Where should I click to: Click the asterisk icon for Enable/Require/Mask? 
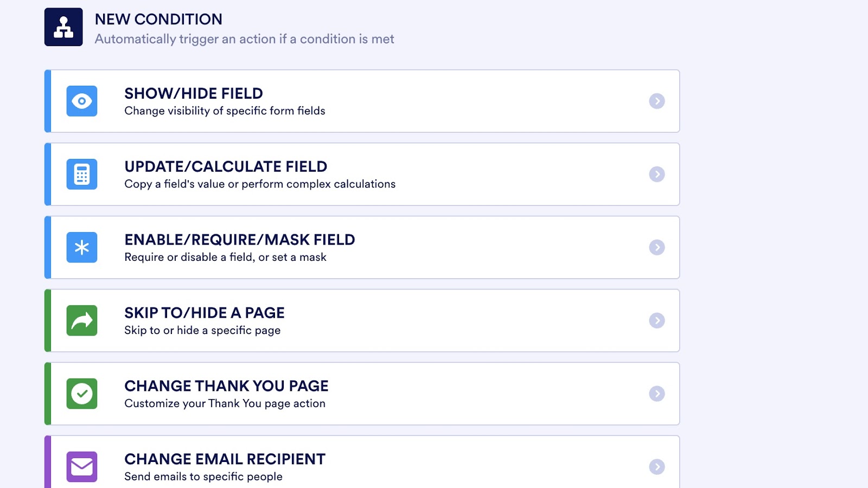pyautogui.click(x=82, y=247)
